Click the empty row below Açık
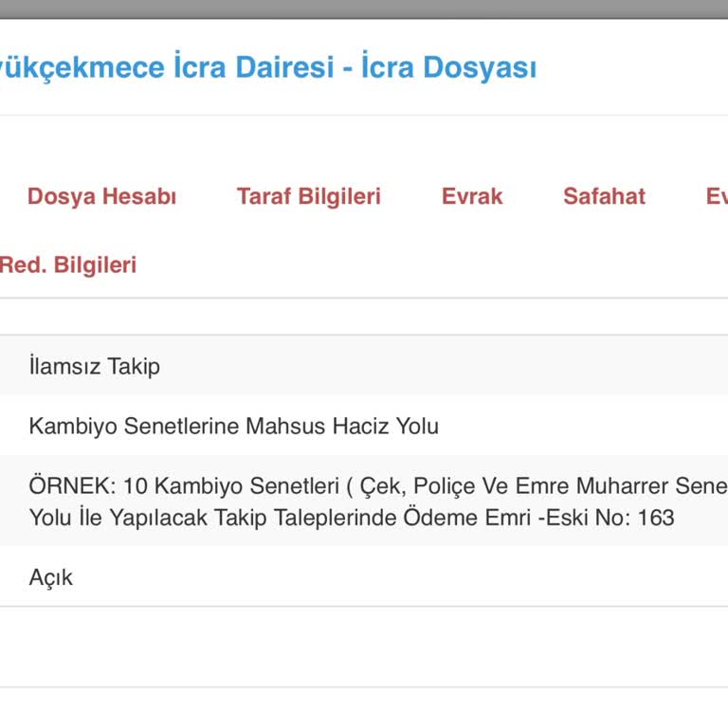The height and width of the screenshot is (728, 728). 364,646
